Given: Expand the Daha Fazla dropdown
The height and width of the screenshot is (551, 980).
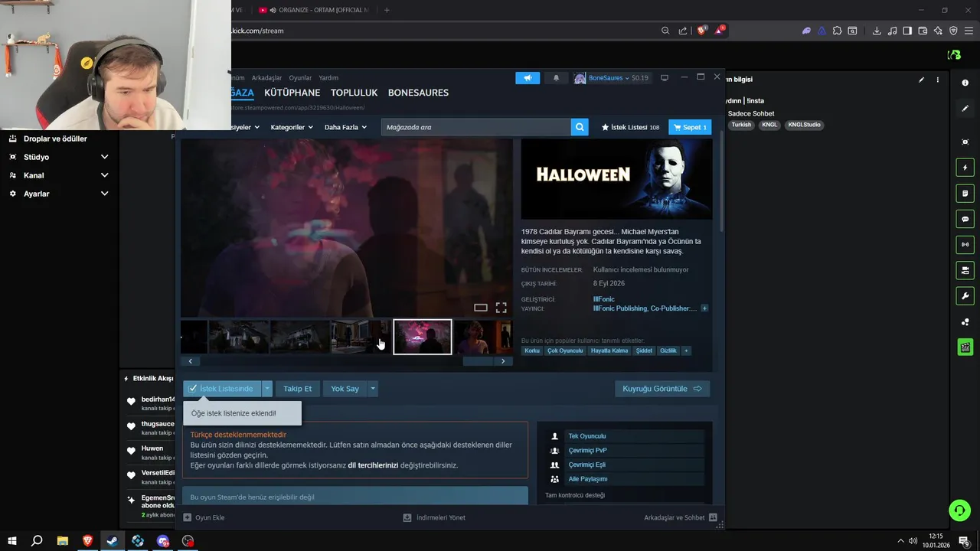Looking at the screenshot, I should (x=345, y=127).
